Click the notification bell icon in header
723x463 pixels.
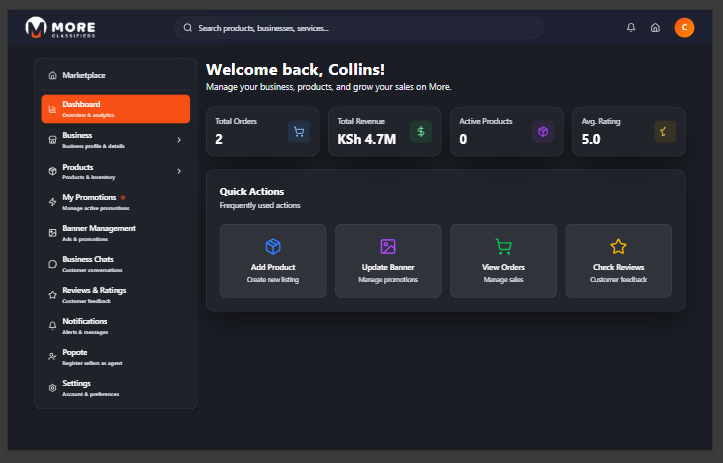point(631,28)
